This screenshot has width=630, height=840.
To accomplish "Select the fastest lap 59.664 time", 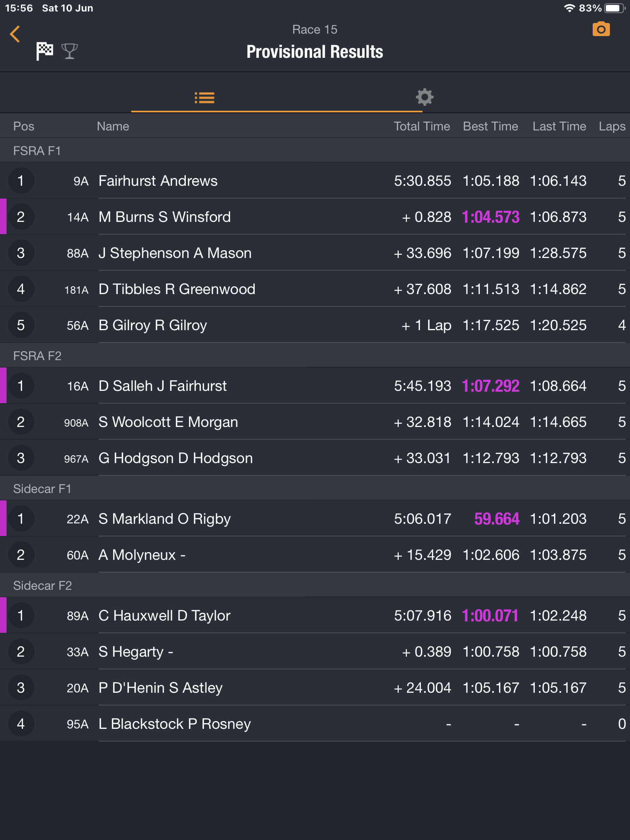I will tap(496, 519).
